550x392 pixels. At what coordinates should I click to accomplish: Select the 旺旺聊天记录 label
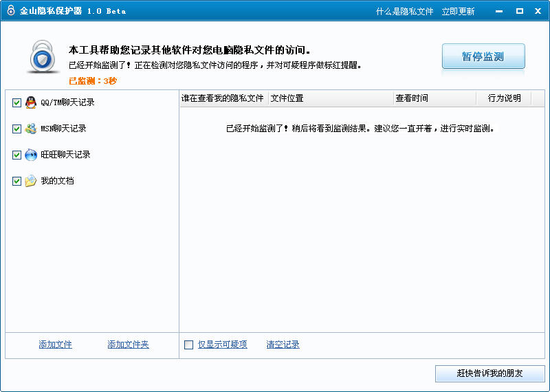(x=65, y=155)
